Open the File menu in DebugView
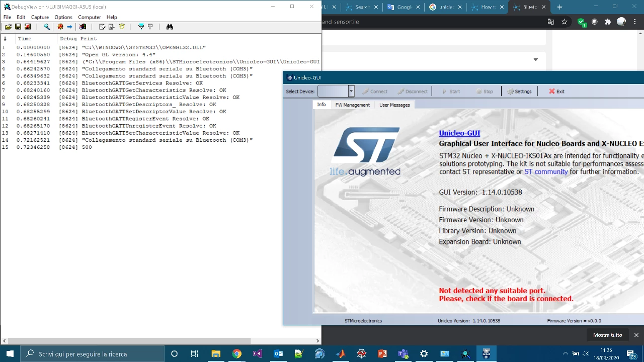 8,17
